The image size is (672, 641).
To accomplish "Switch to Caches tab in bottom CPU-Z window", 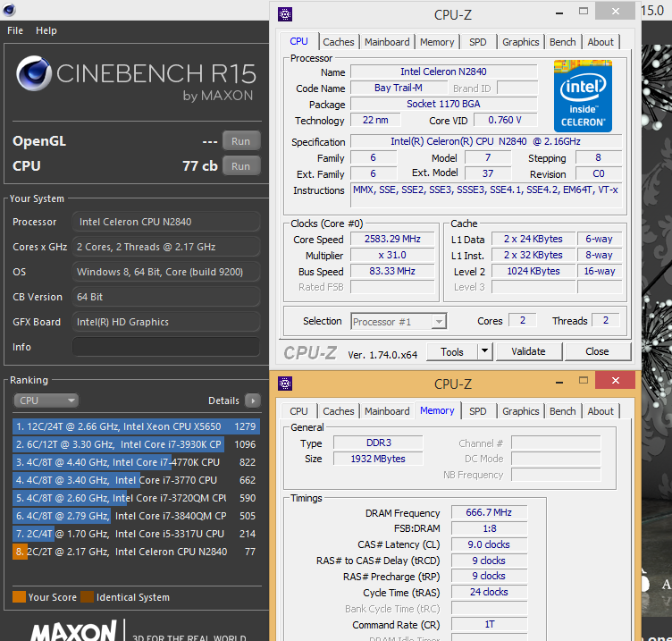I will click(x=339, y=411).
